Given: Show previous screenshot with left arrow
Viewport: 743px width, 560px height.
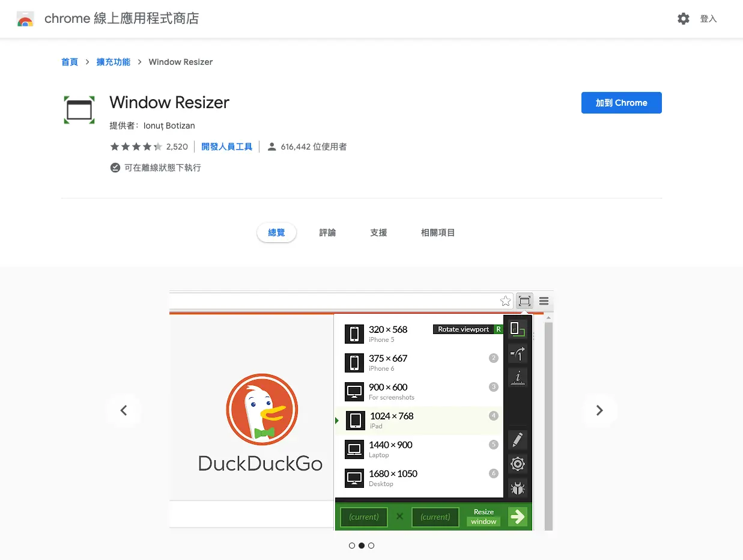Looking at the screenshot, I should pos(124,410).
